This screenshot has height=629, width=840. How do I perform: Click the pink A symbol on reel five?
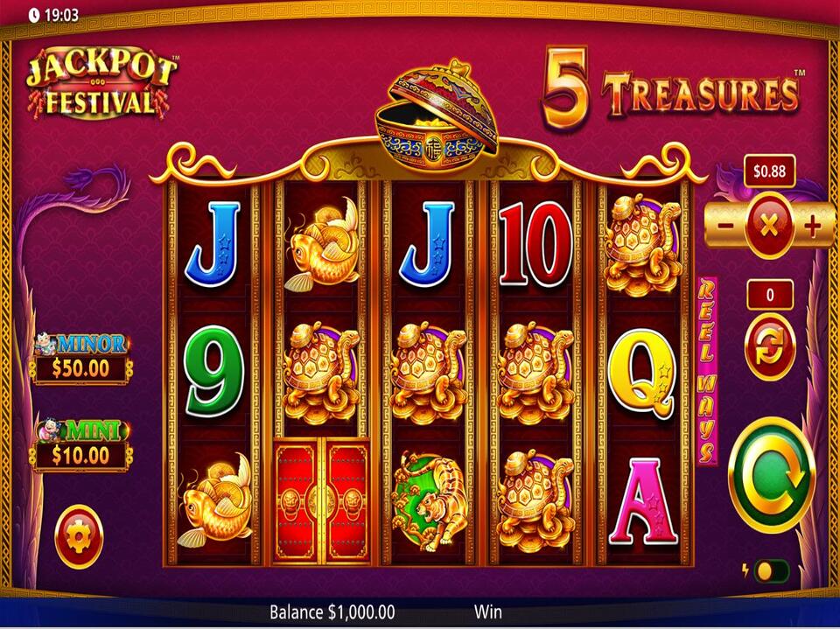coord(643,501)
